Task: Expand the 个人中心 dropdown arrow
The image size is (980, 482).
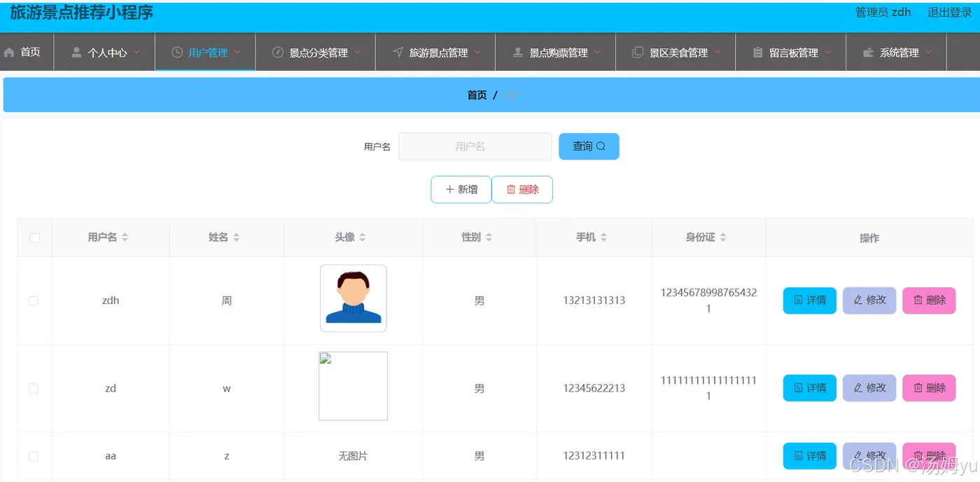Action: click(x=136, y=52)
